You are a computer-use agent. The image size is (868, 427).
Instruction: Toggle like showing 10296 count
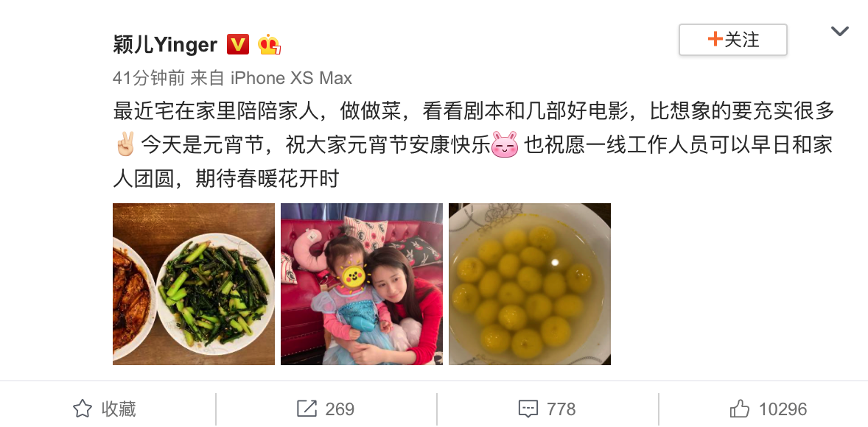tap(769, 409)
